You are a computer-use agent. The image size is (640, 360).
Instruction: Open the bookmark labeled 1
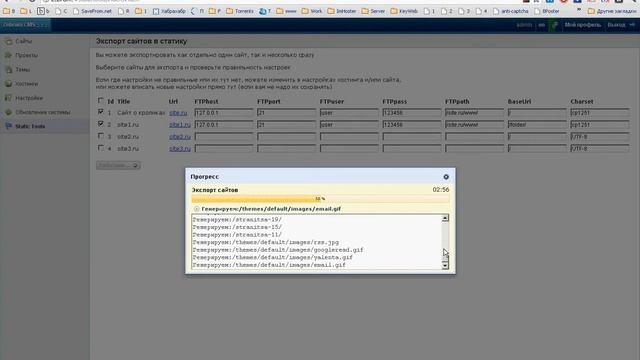pos(429,11)
